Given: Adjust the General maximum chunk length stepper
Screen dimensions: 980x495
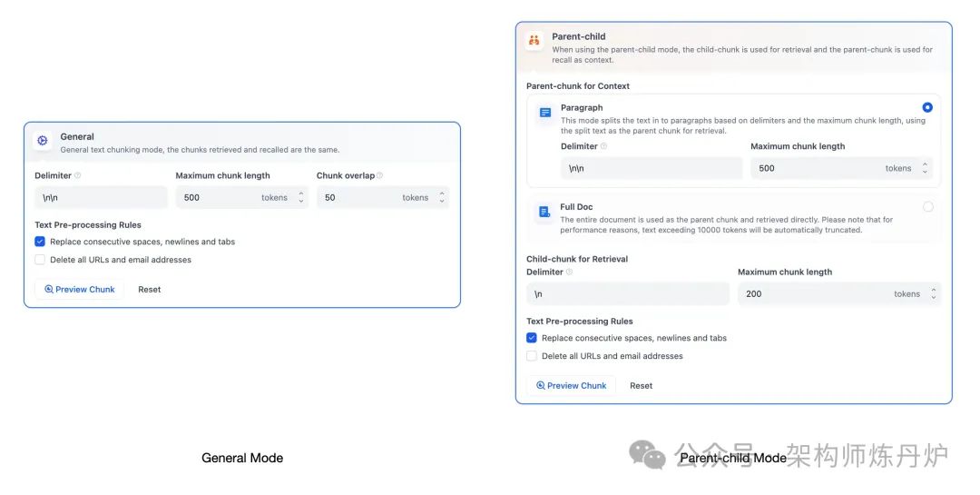Looking at the screenshot, I should coord(301,197).
